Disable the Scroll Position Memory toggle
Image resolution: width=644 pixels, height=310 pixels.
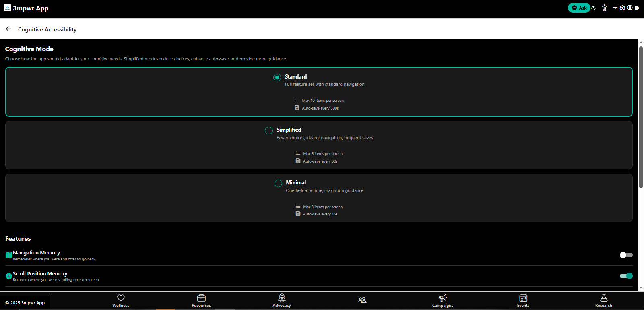tap(626, 276)
